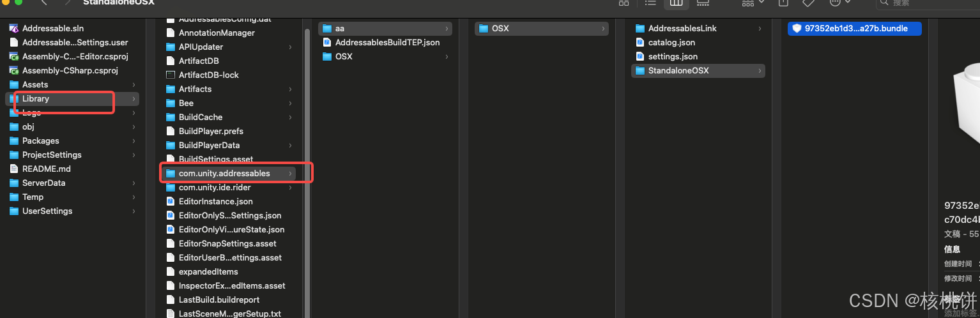The width and height of the screenshot is (980, 318).
Task: Select InspectorEx...edItems.asset
Action: [x=229, y=285]
